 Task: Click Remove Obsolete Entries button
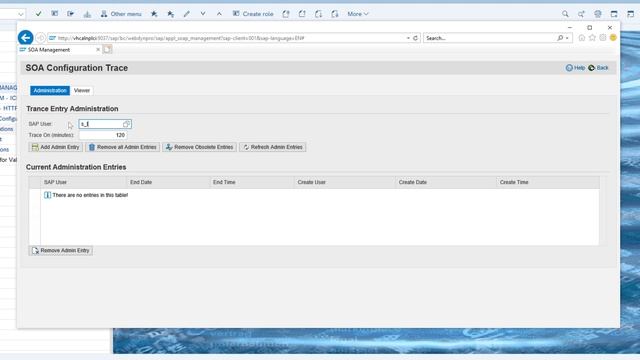[x=200, y=147]
